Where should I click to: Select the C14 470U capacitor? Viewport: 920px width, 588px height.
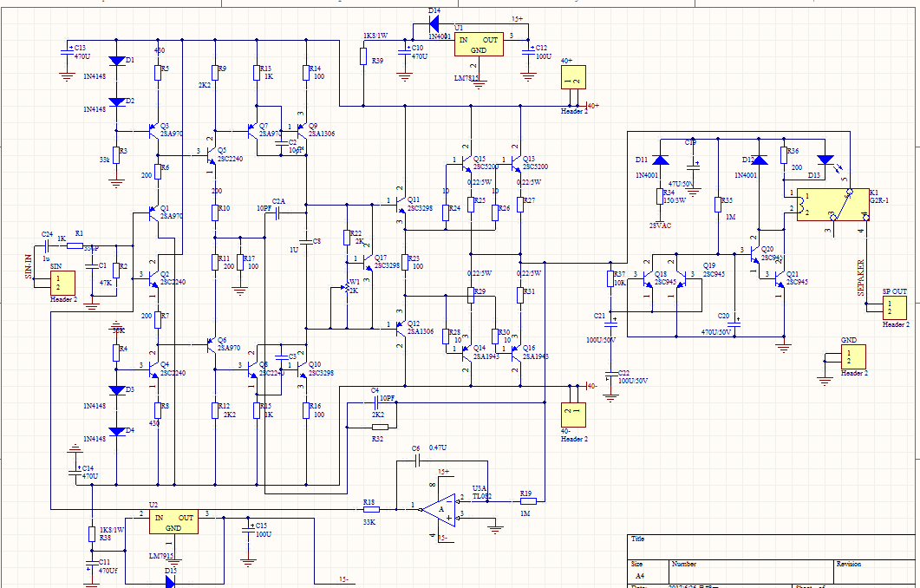click(x=75, y=473)
